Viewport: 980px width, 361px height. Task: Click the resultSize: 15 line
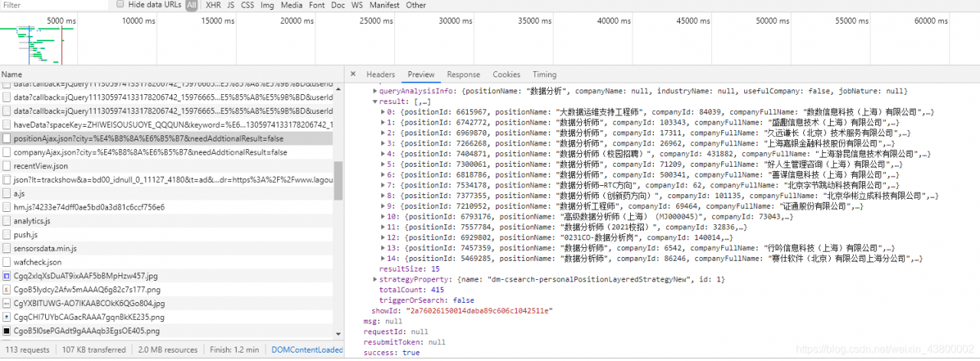410,269
